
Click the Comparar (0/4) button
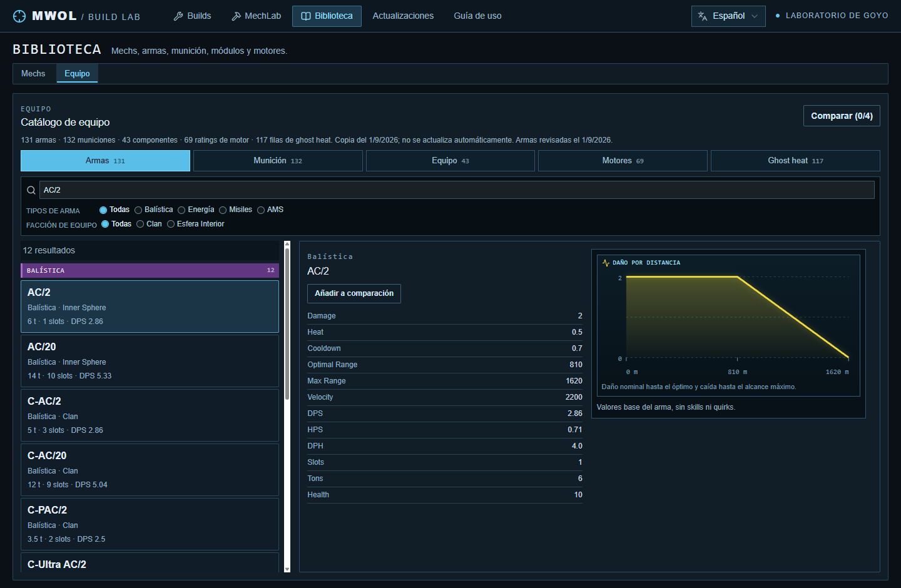coord(842,116)
